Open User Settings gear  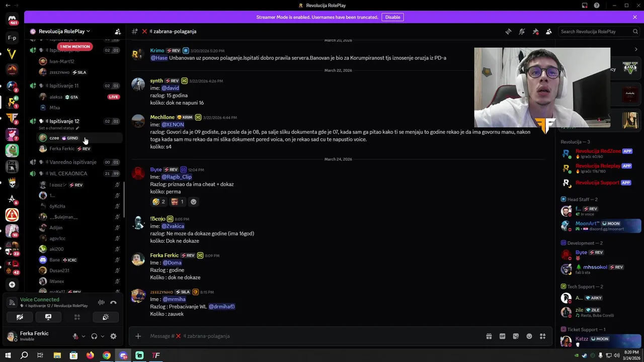[x=113, y=336]
